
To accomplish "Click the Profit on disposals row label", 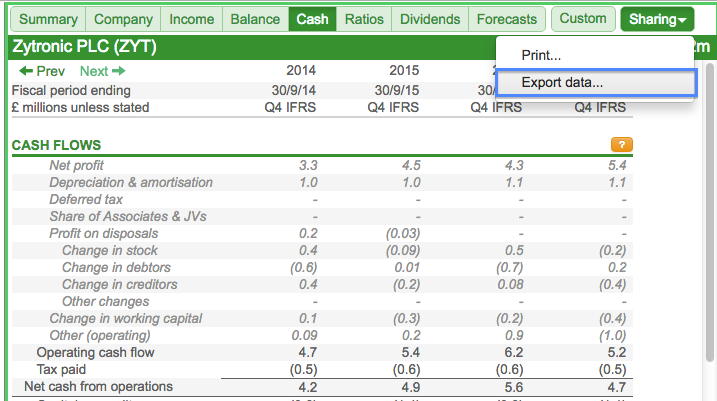I will 104,233.
